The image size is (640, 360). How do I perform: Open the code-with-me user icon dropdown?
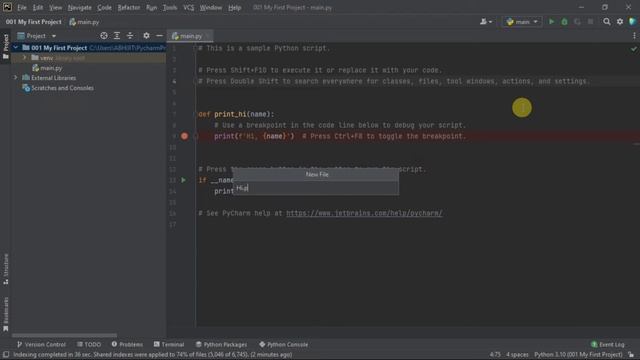click(486, 22)
